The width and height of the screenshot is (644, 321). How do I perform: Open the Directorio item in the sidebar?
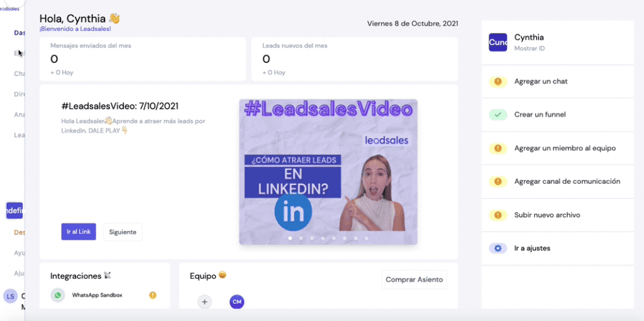(19, 94)
